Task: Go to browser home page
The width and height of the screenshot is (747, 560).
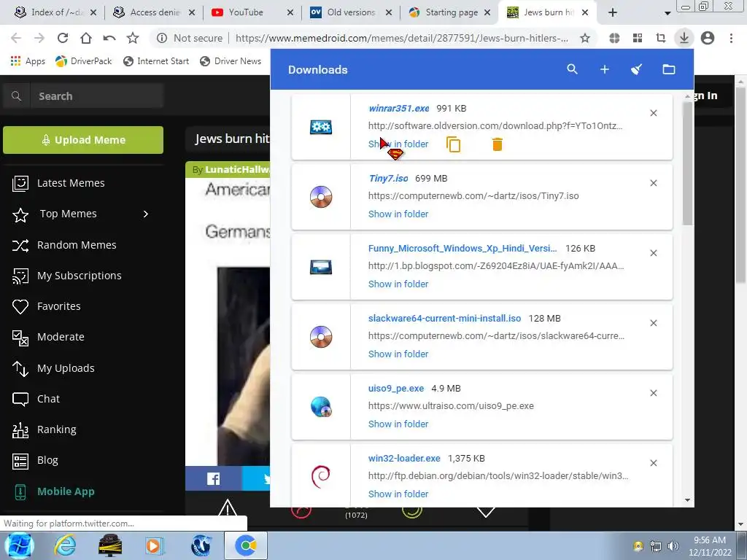Action: pyautogui.click(x=86, y=38)
